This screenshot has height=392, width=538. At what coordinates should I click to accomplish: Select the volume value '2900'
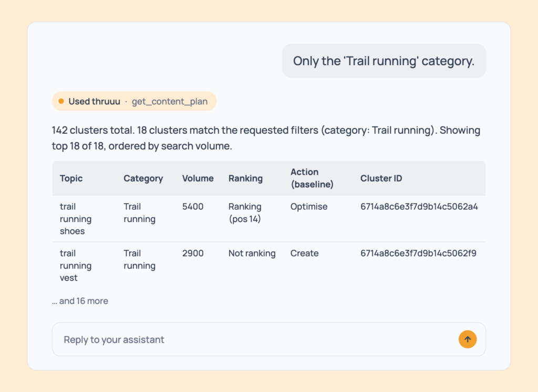click(x=192, y=253)
